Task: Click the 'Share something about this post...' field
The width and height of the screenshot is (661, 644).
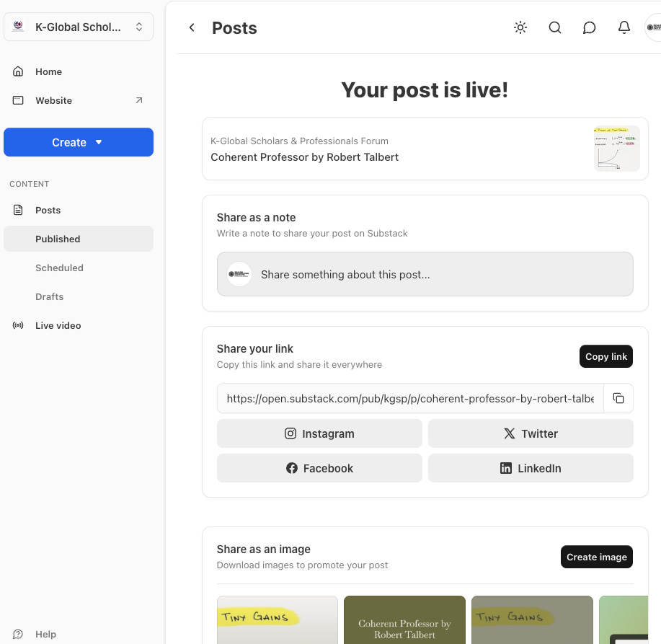Action: coord(425,274)
